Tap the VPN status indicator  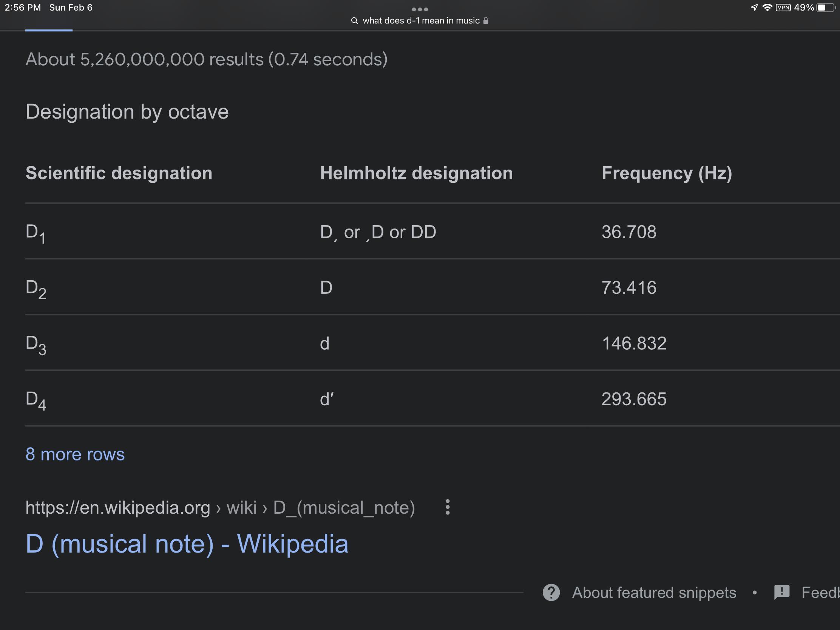[783, 8]
